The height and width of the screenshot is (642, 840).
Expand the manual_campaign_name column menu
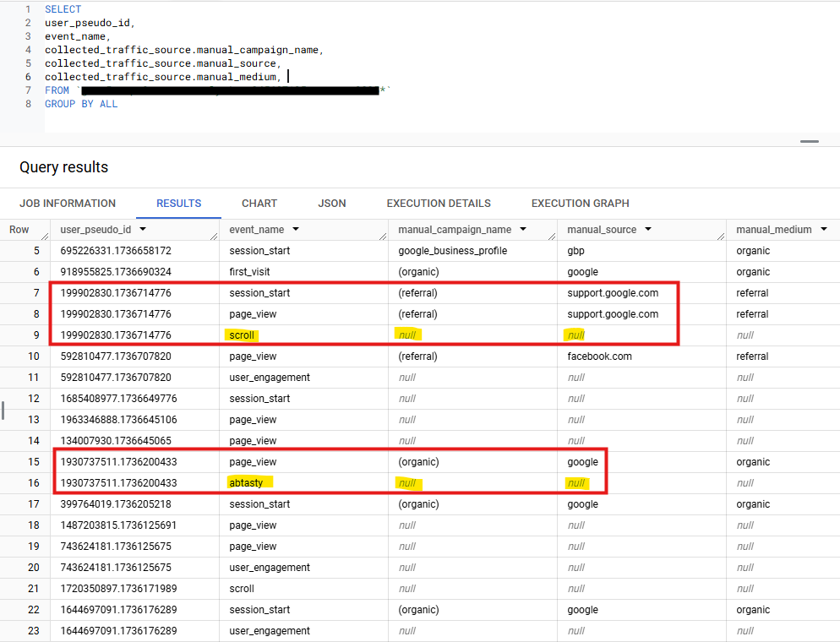pyautogui.click(x=524, y=230)
